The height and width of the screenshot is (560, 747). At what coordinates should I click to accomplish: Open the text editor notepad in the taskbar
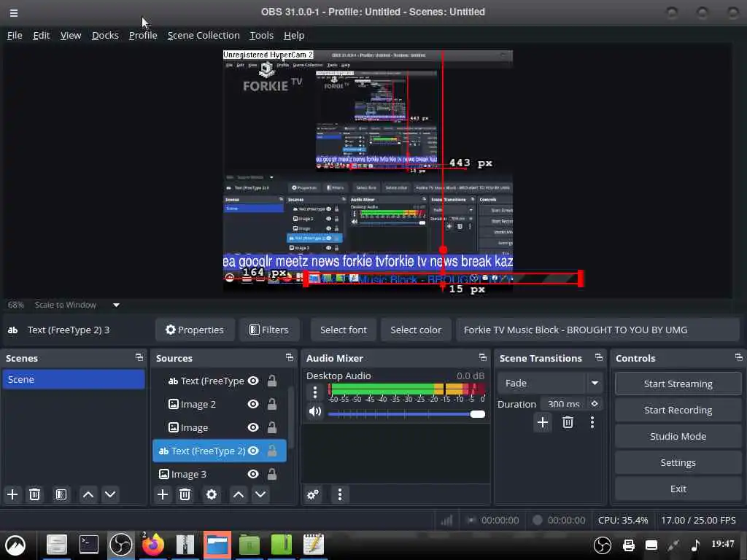[314, 544]
